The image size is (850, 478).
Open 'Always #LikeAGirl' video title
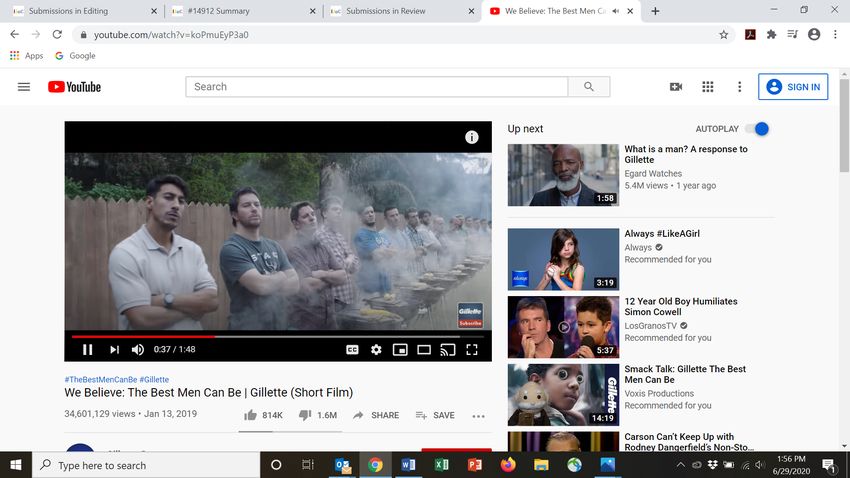coord(662,234)
